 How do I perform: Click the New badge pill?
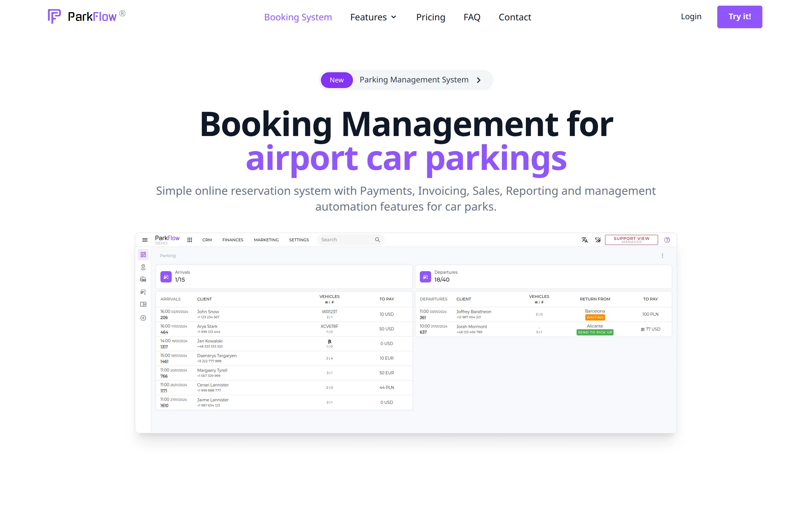click(x=337, y=80)
